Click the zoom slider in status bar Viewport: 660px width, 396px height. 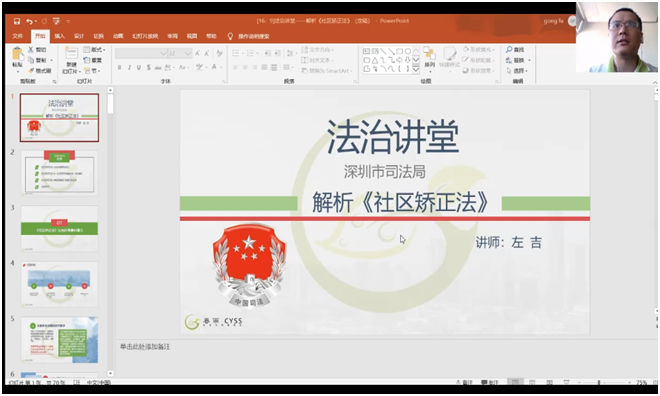coord(599,383)
